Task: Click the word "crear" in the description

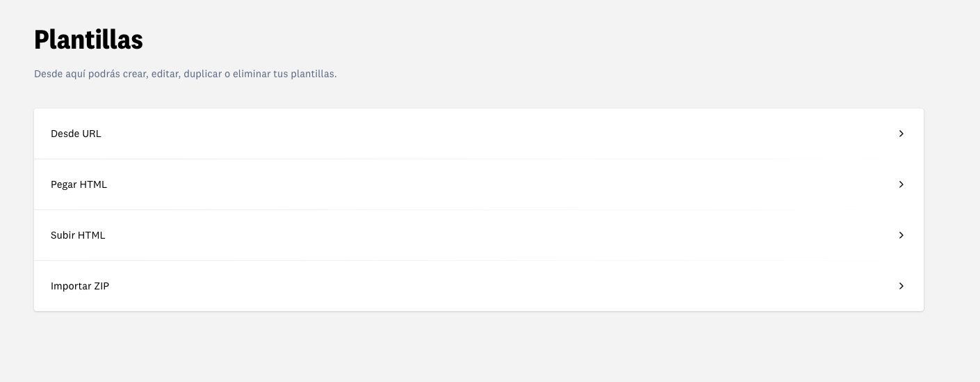Action: click(133, 74)
